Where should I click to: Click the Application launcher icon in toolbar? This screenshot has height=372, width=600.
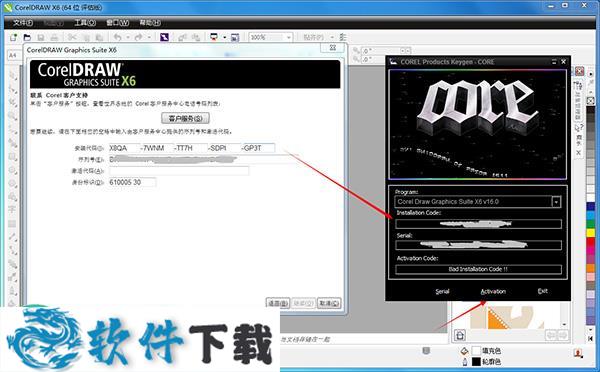coord(214,37)
